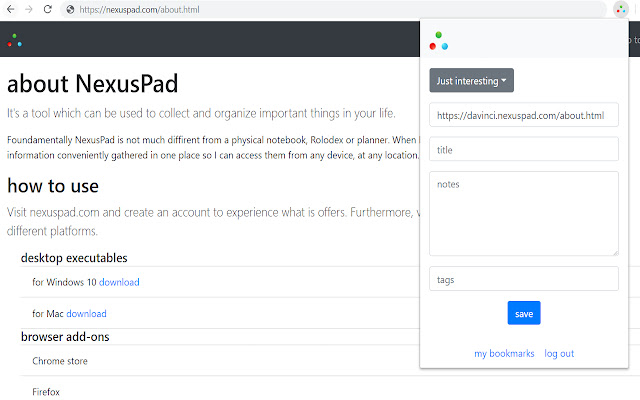Click the desktop executables heading
The image size is (640, 400).
point(74,258)
